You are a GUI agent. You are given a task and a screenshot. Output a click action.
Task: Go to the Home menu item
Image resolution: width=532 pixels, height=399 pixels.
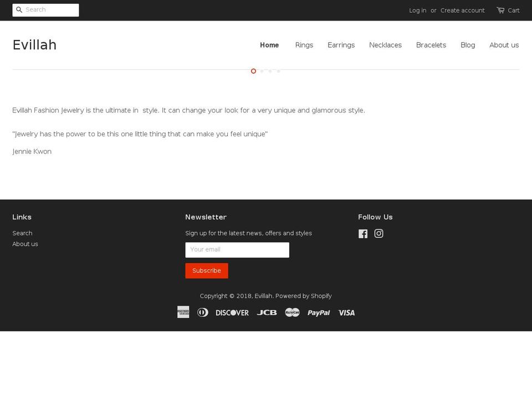tap(269, 45)
